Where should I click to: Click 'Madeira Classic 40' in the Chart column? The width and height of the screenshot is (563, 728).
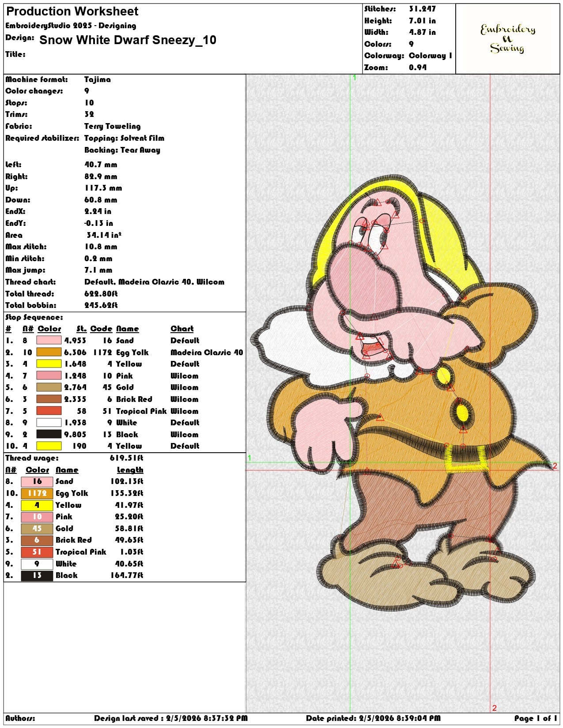tap(207, 352)
